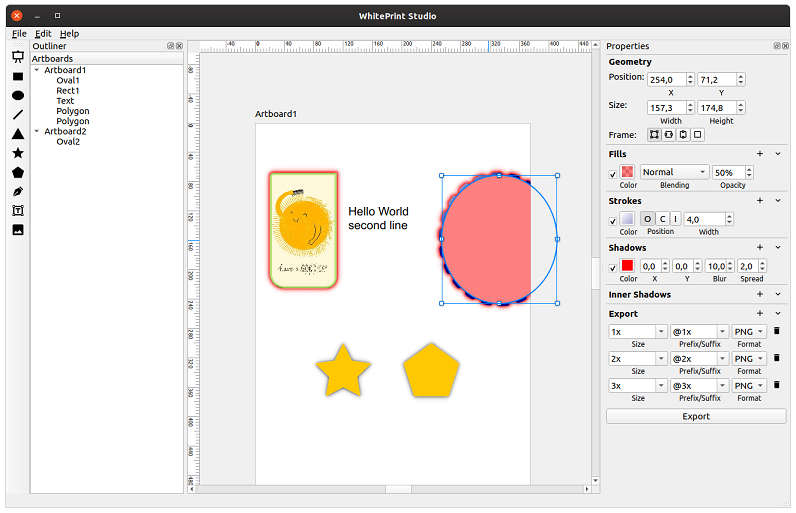
Task: Float the Outliner panel
Action: [171, 46]
